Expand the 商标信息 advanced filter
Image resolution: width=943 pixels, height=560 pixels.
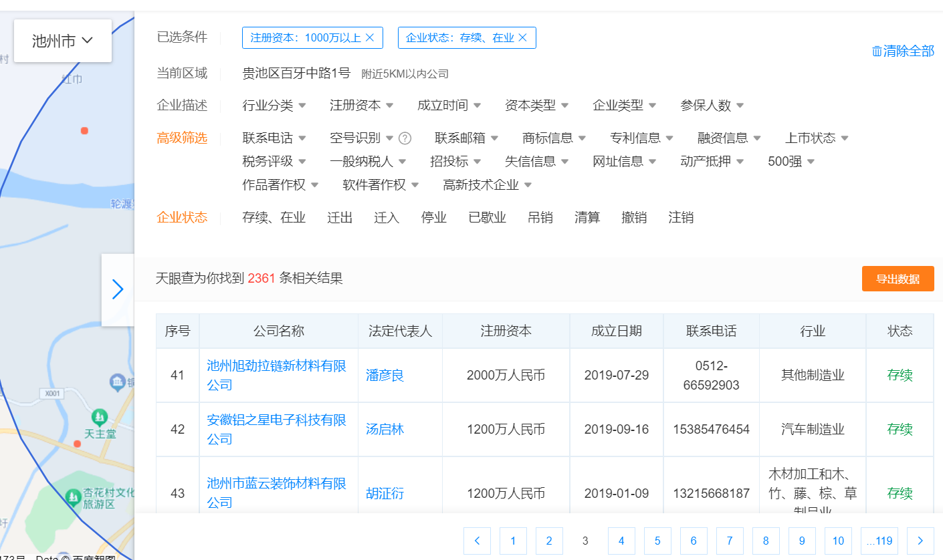coord(554,138)
